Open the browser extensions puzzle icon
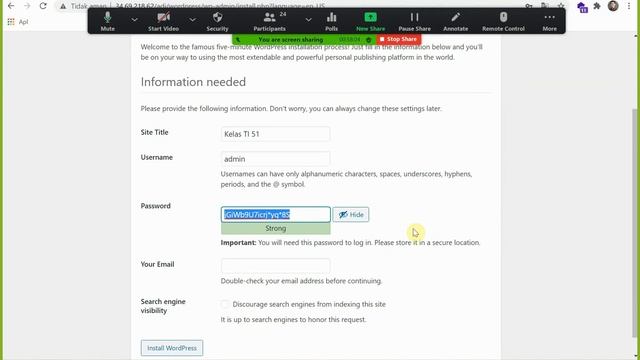Image resolution: width=640 pixels, height=360 pixels. [x=597, y=6]
